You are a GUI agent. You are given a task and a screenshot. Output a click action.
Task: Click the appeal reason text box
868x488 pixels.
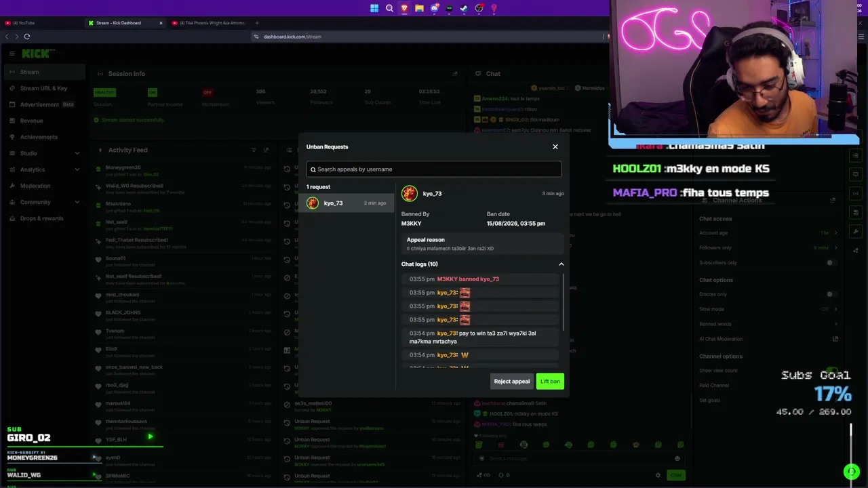(482, 244)
